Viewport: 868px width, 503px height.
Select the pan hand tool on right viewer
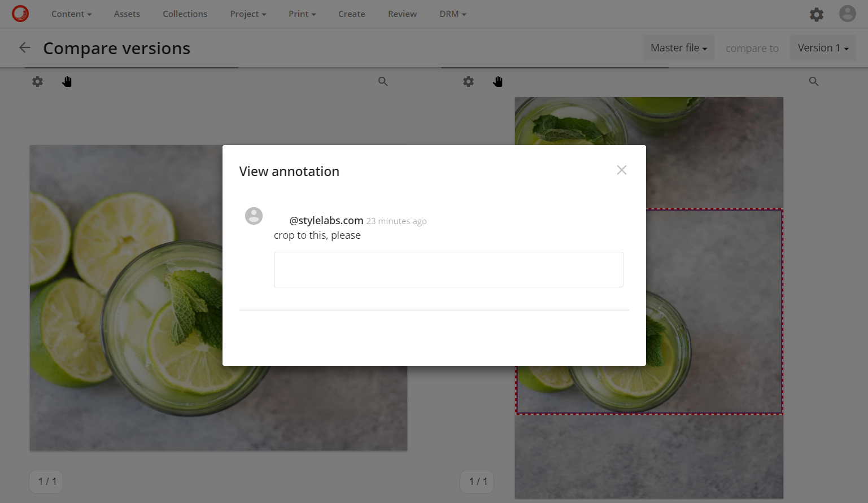coord(498,81)
